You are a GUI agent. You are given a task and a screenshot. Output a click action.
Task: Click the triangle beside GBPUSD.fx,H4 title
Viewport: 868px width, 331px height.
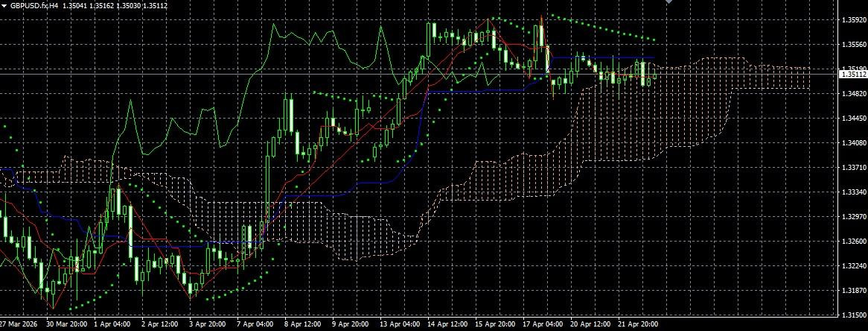click(x=4, y=5)
